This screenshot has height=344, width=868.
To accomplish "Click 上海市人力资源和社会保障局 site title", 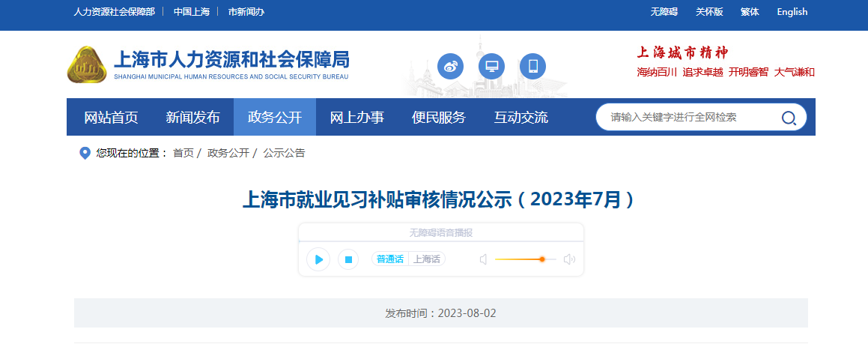I will [231, 58].
